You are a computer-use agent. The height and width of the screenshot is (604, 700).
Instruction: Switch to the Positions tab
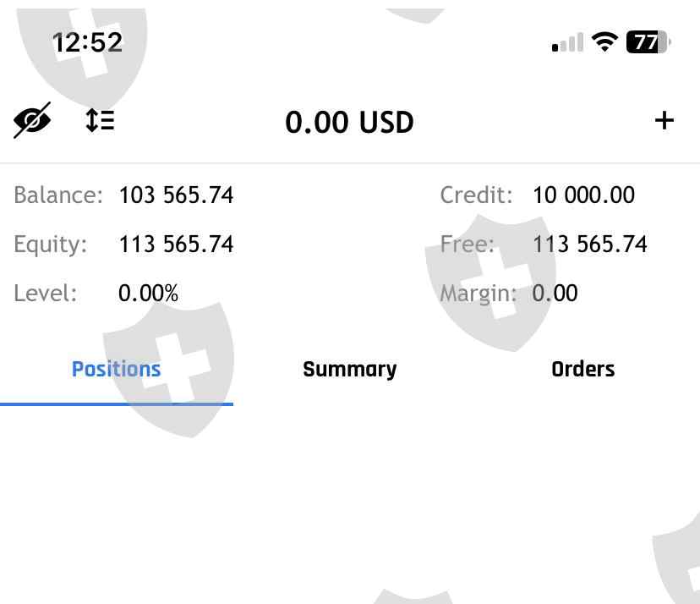point(116,370)
